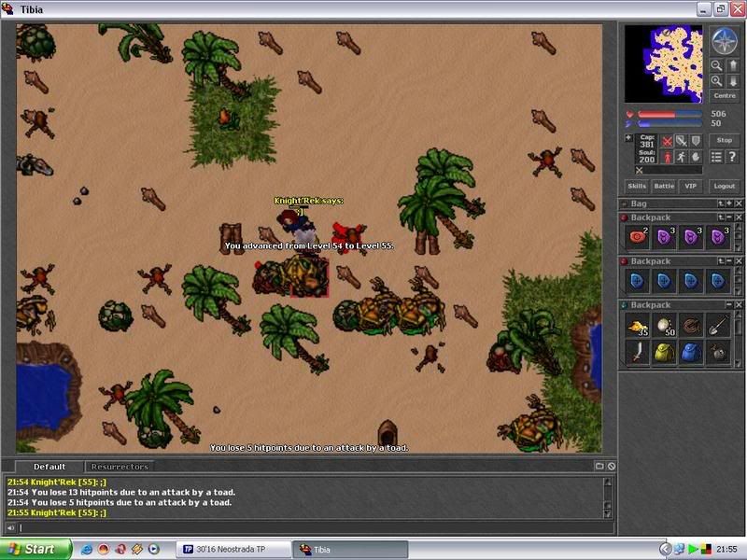Move minimap up one floor
This screenshot has width=747, height=560.
point(733,65)
